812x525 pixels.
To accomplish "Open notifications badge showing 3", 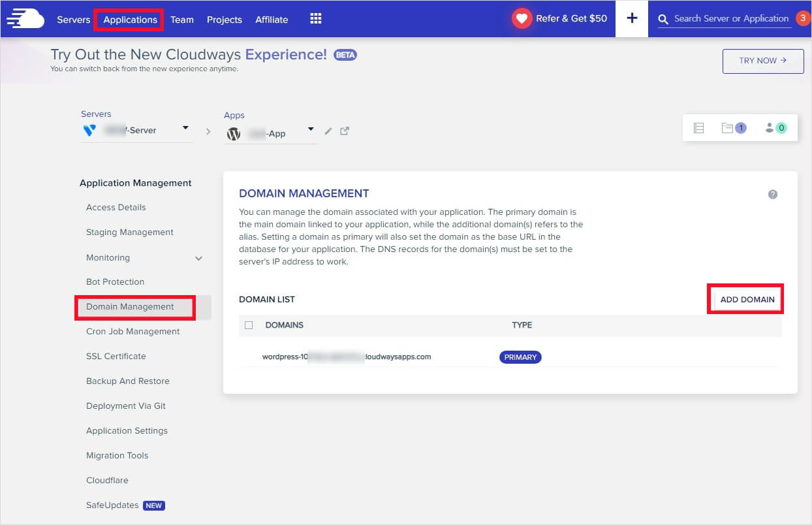I will click(803, 18).
